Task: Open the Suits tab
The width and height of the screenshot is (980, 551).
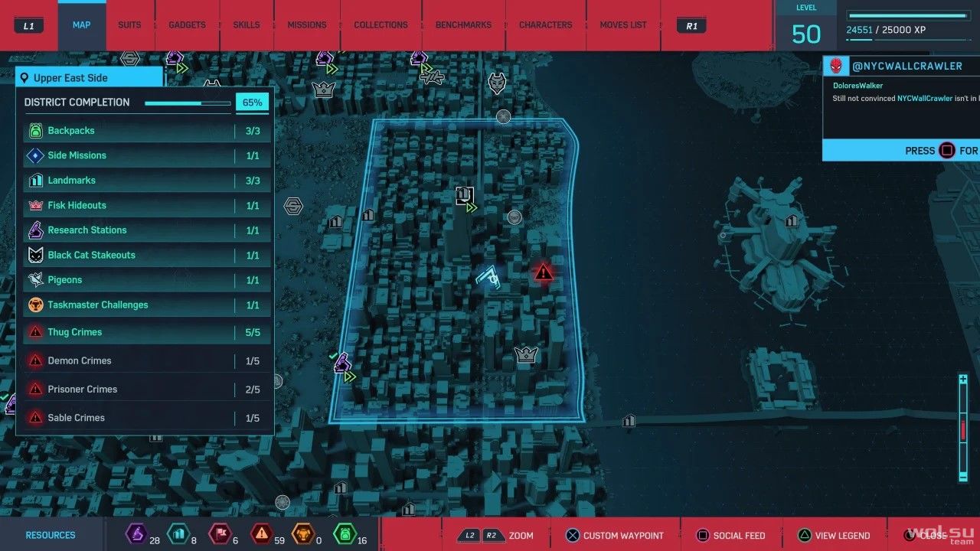Action: tap(129, 25)
